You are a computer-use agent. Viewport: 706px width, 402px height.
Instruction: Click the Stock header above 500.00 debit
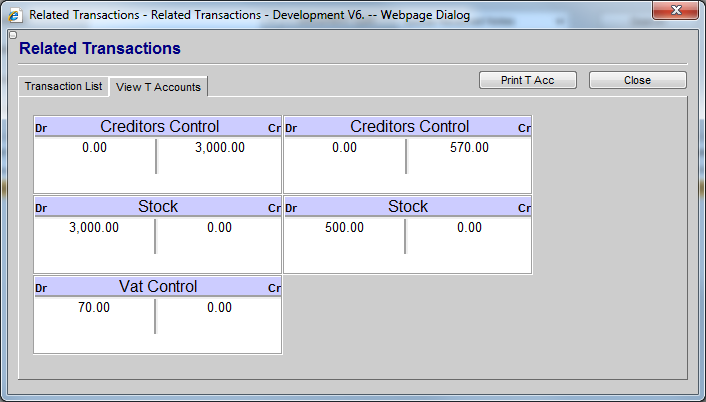[x=408, y=207]
